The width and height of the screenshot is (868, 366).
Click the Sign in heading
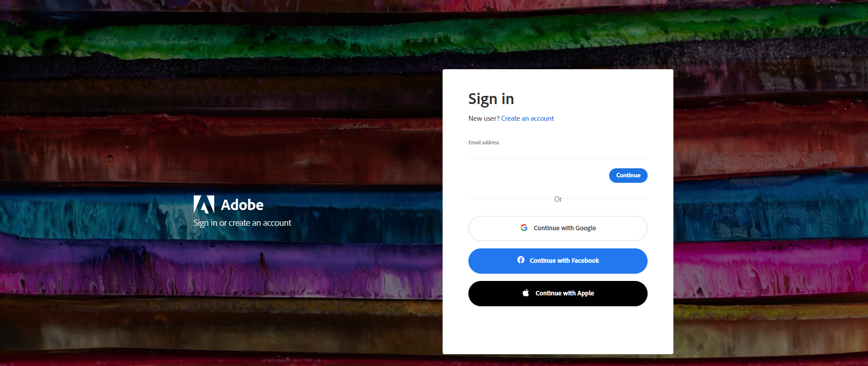[x=491, y=99]
